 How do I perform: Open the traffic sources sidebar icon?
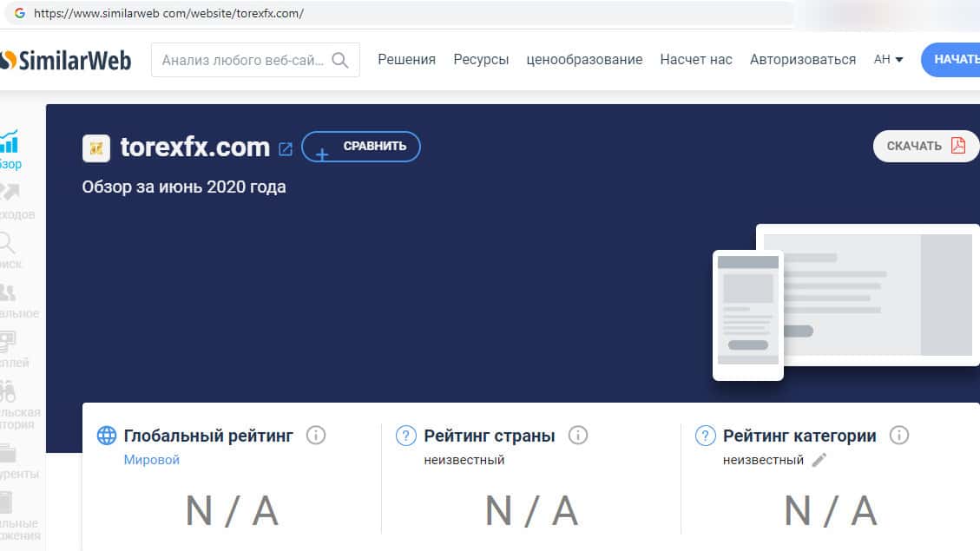(10, 191)
